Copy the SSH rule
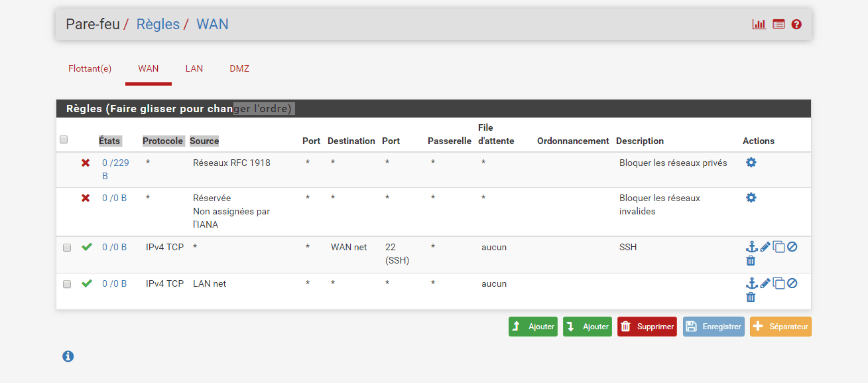 pos(779,247)
